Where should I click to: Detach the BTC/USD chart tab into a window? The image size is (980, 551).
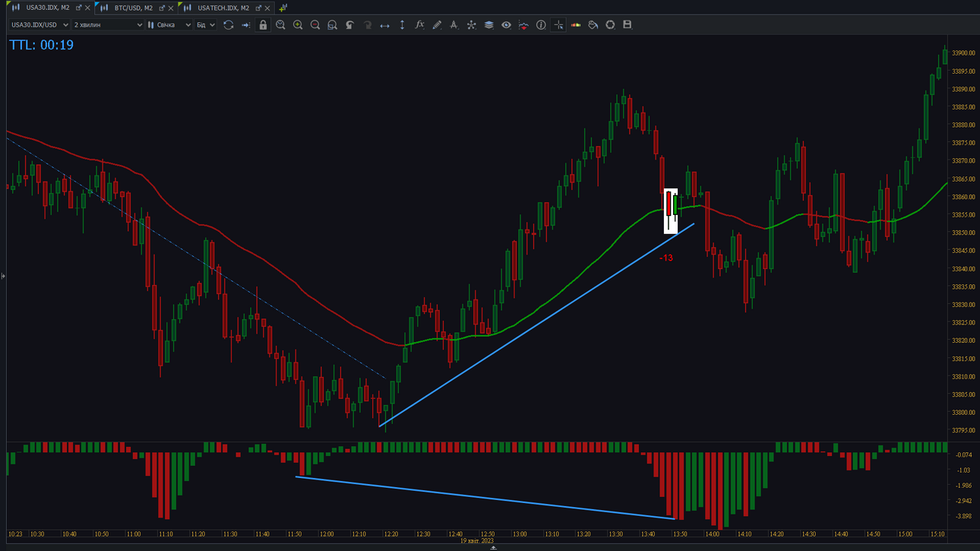[161, 8]
